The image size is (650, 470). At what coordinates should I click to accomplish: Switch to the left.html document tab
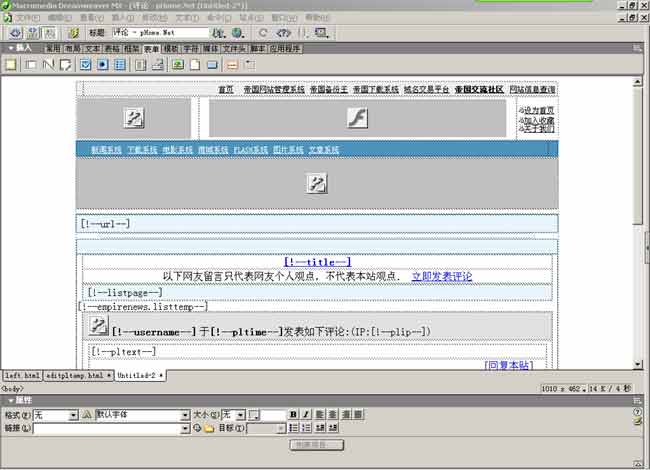pyautogui.click(x=20, y=375)
